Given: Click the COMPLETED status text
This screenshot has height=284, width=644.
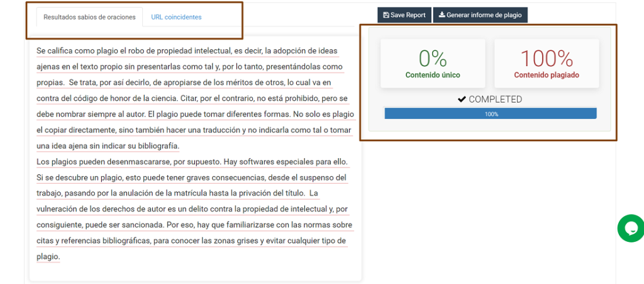Looking at the screenshot, I should click(495, 99).
